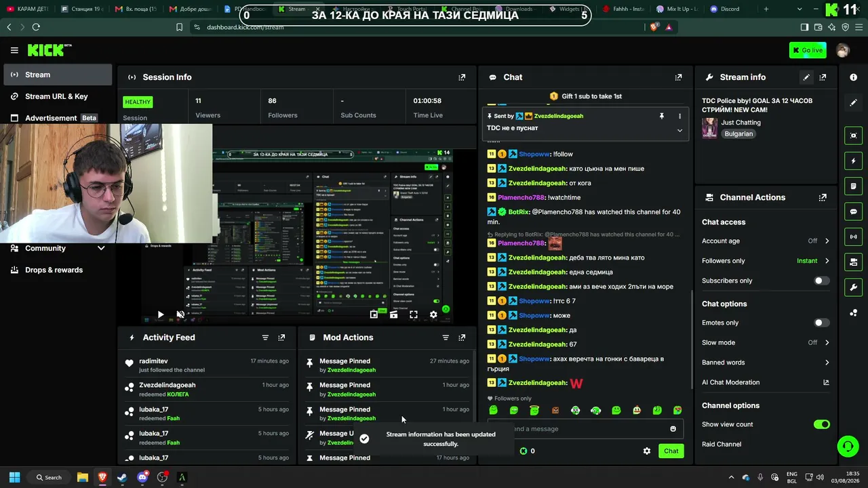This screenshot has height=488, width=868.
Task: Open picture-in-picture for the preview player
Action: (x=374, y=314)
